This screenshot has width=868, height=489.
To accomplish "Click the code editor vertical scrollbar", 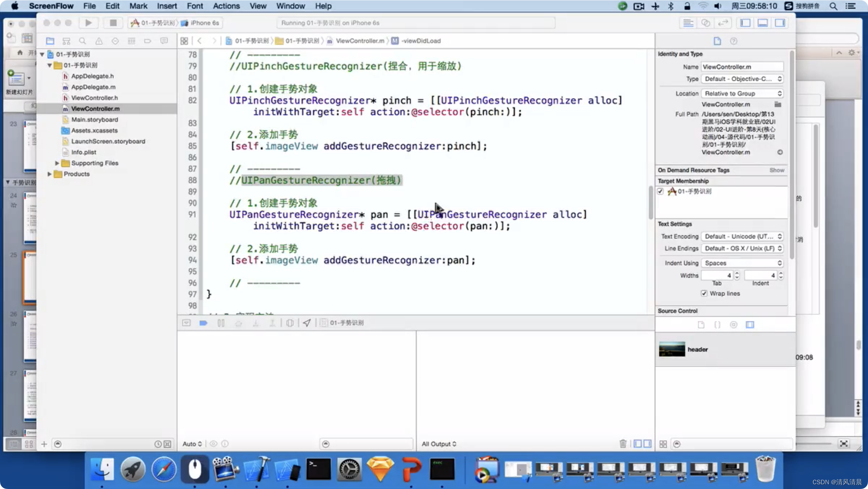I will coord(651,203).
